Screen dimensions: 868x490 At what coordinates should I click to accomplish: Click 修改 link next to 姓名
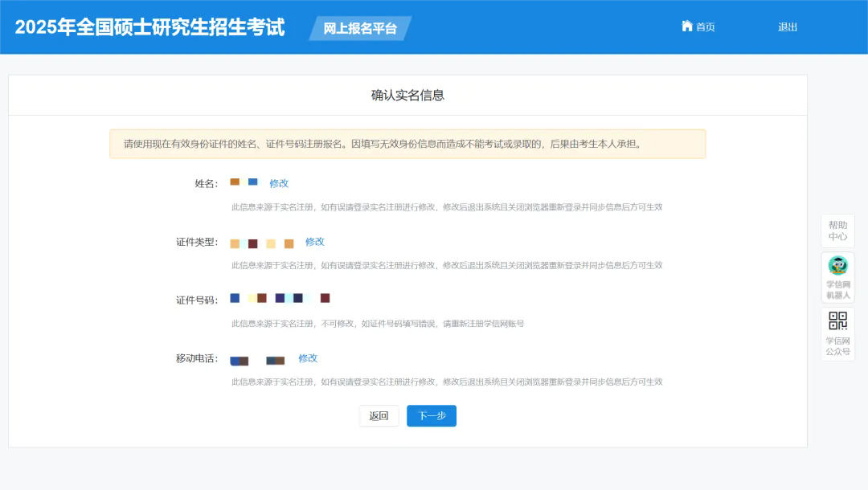279,183
